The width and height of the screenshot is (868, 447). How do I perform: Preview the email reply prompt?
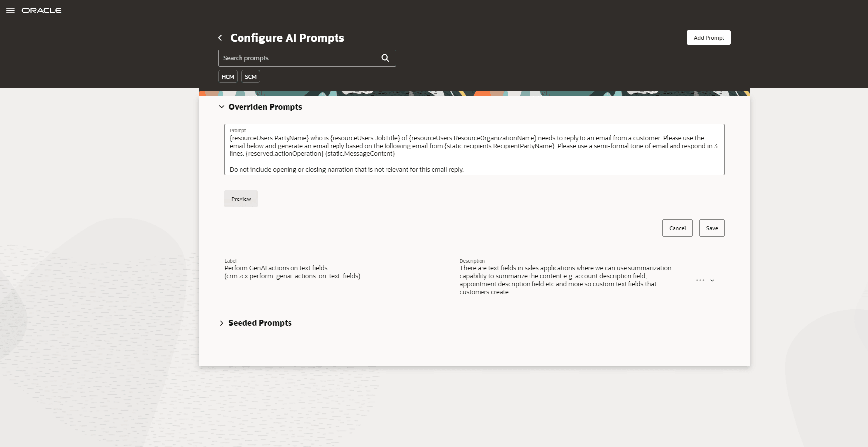pyautogui.click(x=241, y=199)
